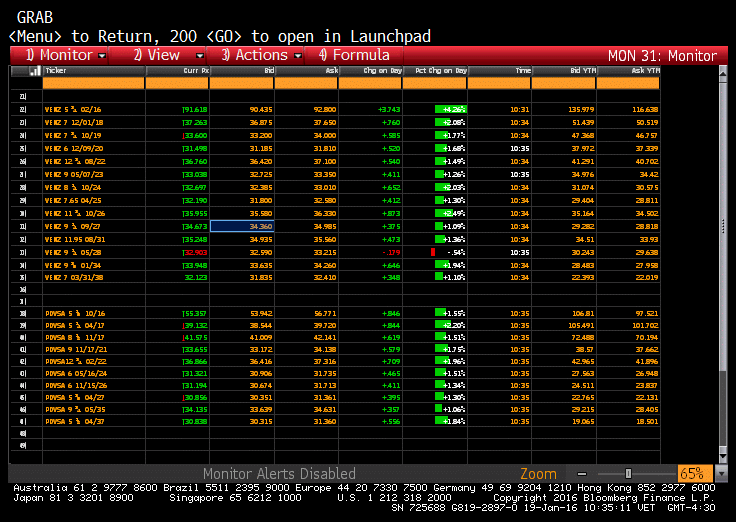Click the scrollbar down arrow
This screenshot has height=522, width=736.
[723, 456]
